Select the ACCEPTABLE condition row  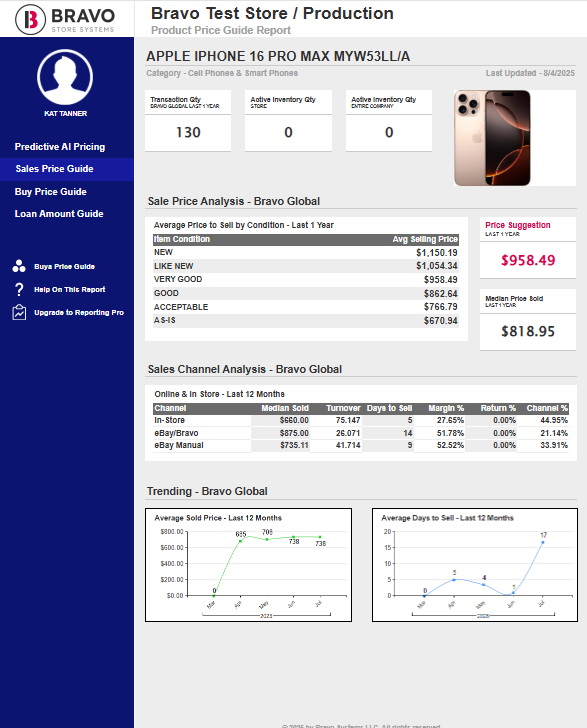click(x=306, y=307)
